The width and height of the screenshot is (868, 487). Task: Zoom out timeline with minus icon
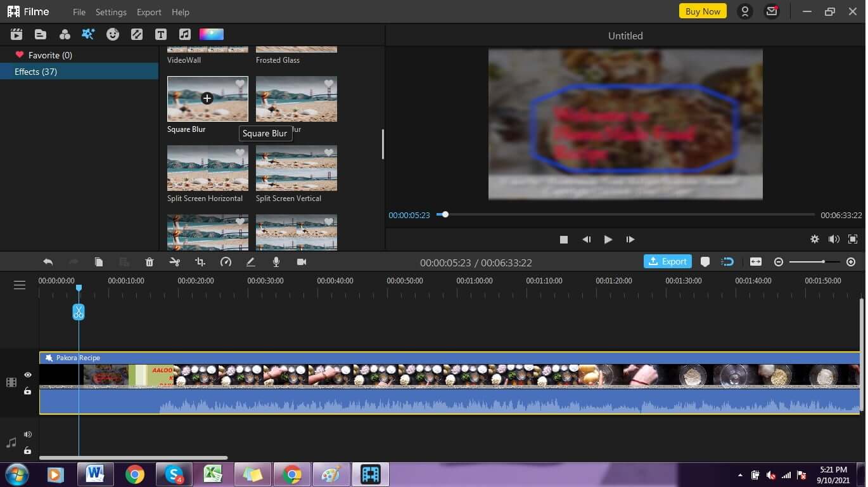(x=779, y=262)
